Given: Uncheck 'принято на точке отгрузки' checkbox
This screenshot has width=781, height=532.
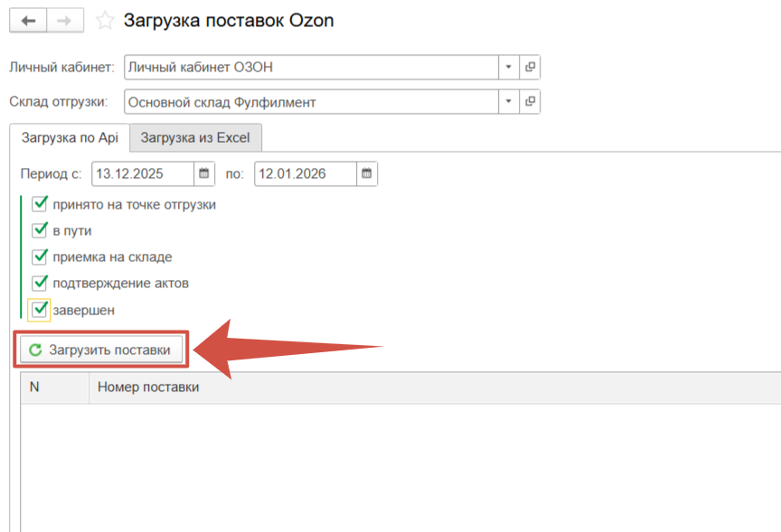Looking at the screenshot, I should click(x=40, y=204).
